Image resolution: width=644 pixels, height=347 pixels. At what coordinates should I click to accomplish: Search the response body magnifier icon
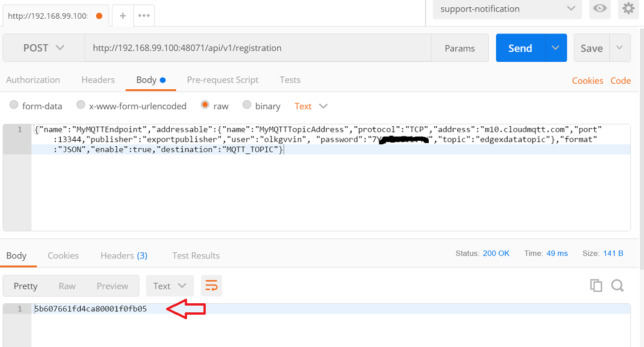pos(617,285)
